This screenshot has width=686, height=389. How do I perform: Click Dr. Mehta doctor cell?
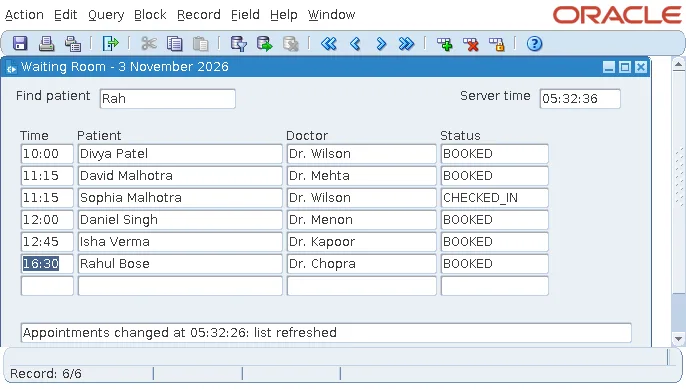tap(361, 176)
